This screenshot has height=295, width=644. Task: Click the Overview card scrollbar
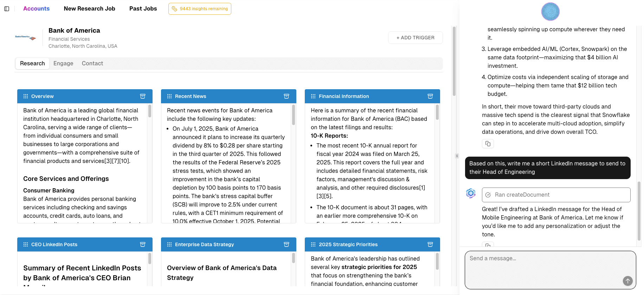pos(150,111)
